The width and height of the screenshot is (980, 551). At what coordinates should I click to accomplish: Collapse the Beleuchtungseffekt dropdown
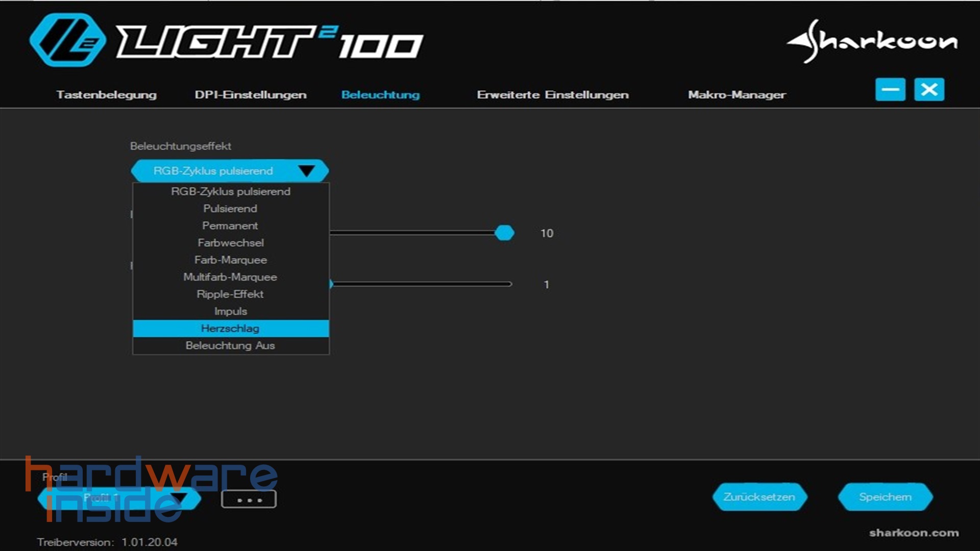pos(230,171)
